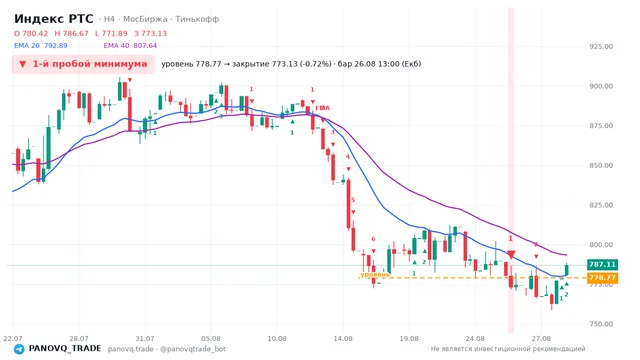
Task: Click the large red triangle breakout marker
Action: click(x=511, y=255)
